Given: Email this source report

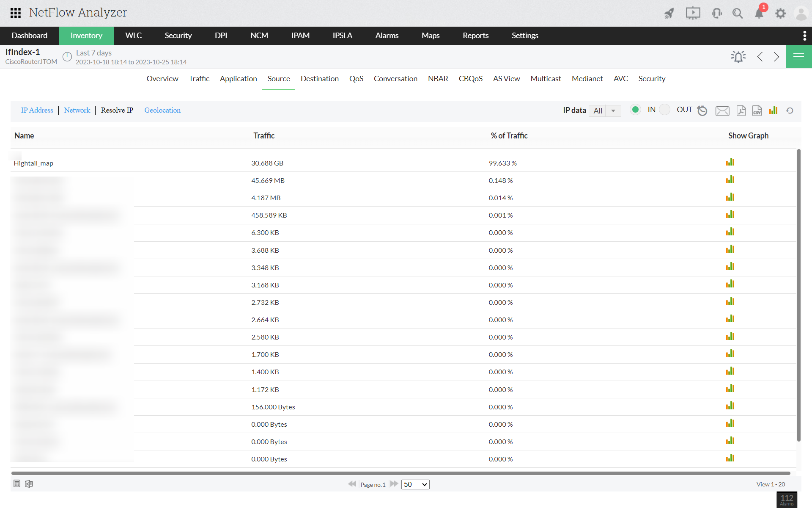Looking at the screenshot, I should coord(722,111).
